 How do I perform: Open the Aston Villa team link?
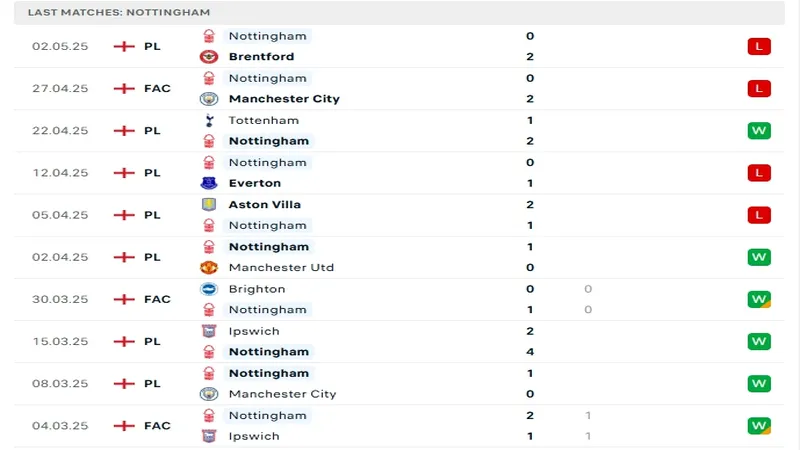264,204
